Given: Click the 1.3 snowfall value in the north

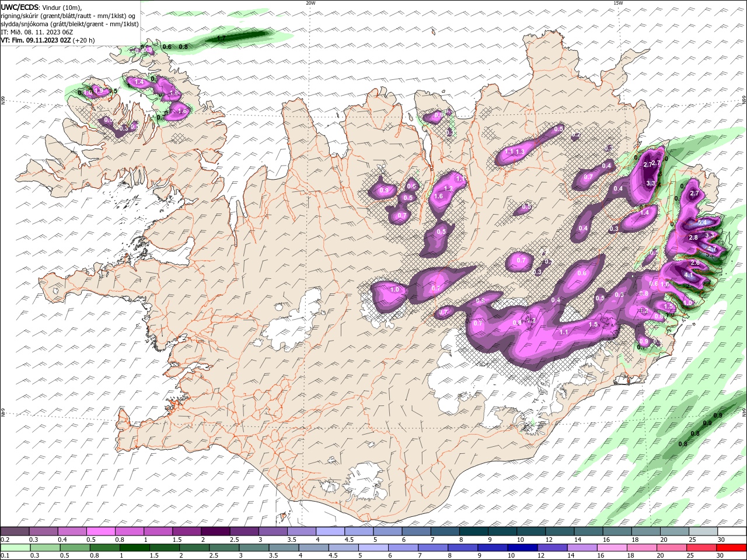Looking at the screenshot, I should pyautogui.click(x=520, y=152).
